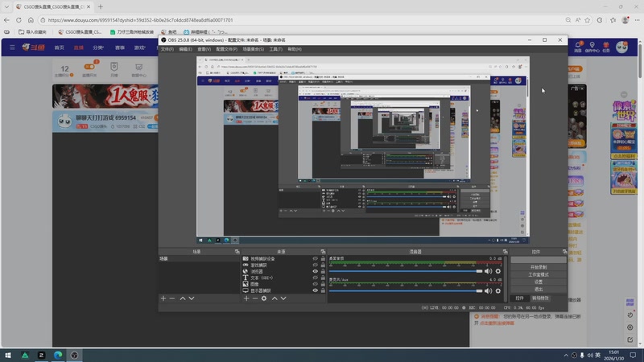This screenshot has width=644, height=362.
Task: Open OBS File menu
Action: coord(167,49)
